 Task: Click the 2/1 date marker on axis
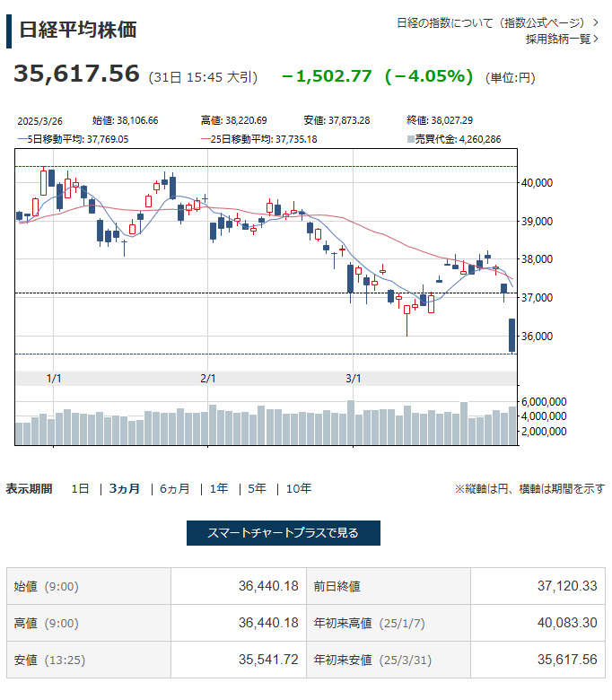pos(208,378)
